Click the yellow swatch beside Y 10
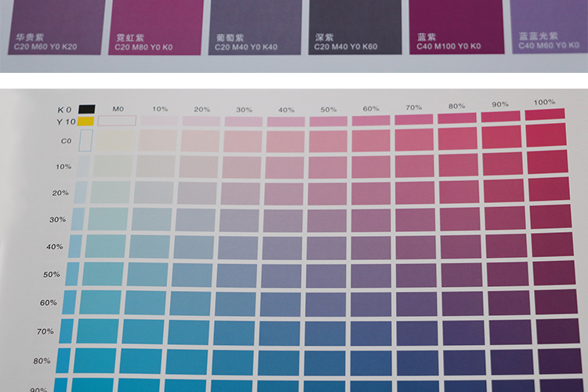The width and height of the screenshot is (588, 392). 86,122
